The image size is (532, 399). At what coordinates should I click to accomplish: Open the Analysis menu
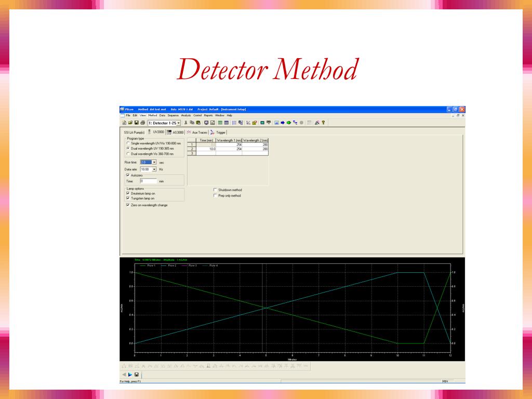click(x=186, y=115)
